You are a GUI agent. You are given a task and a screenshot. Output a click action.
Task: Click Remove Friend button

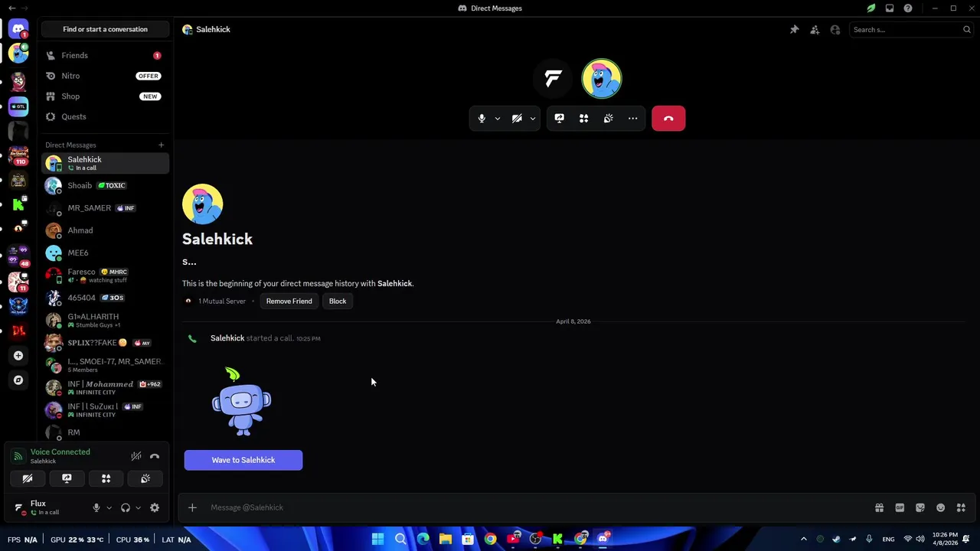tap(289, 301)
